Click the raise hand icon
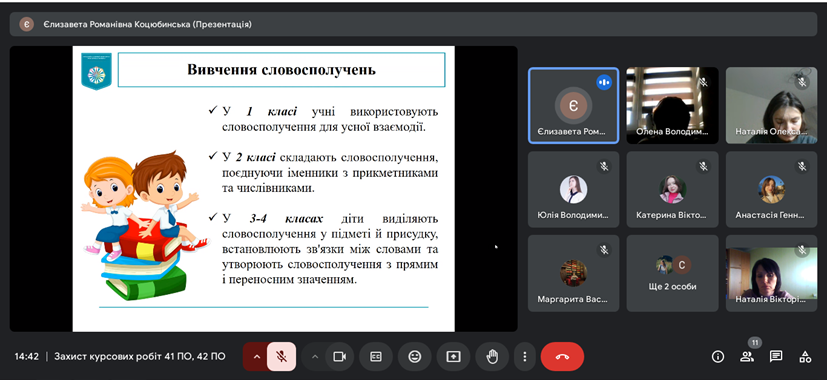Viewport: 827px width, 380px height. (x=492, y=357)
